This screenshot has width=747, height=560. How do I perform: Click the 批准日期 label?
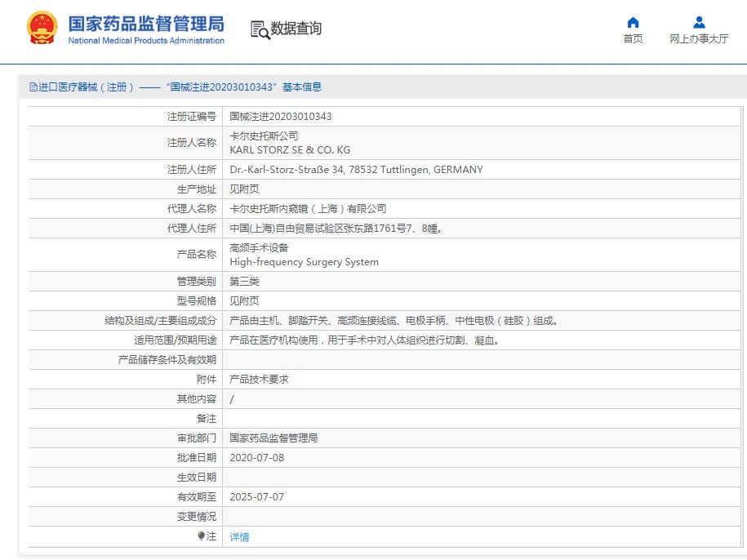[x=196, y=458]
